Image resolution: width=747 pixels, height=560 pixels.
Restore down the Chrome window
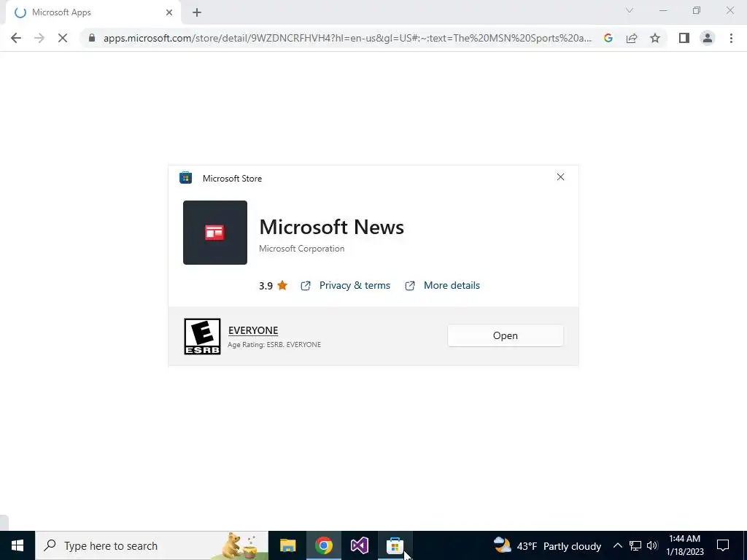click(x=697, y=10)
